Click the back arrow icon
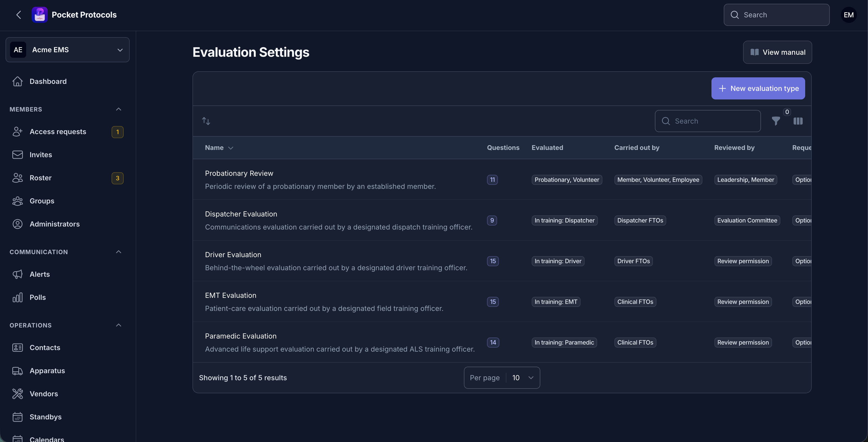 click(x=19, y=15)
